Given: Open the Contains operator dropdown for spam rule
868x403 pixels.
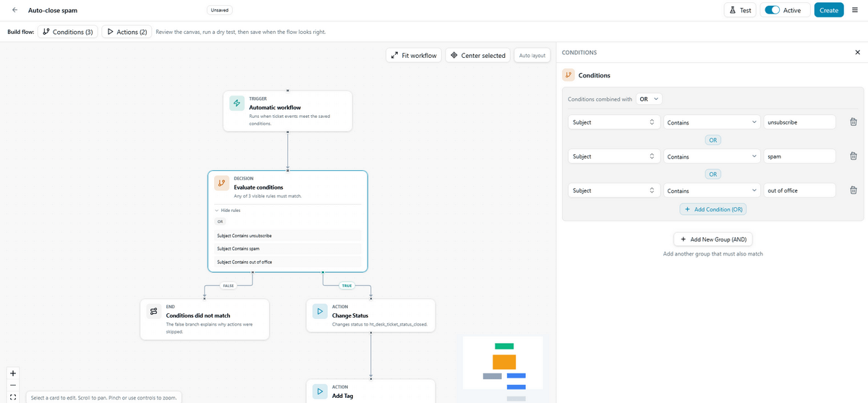Looking at the screenshot, I should click(x=712, y=156).
